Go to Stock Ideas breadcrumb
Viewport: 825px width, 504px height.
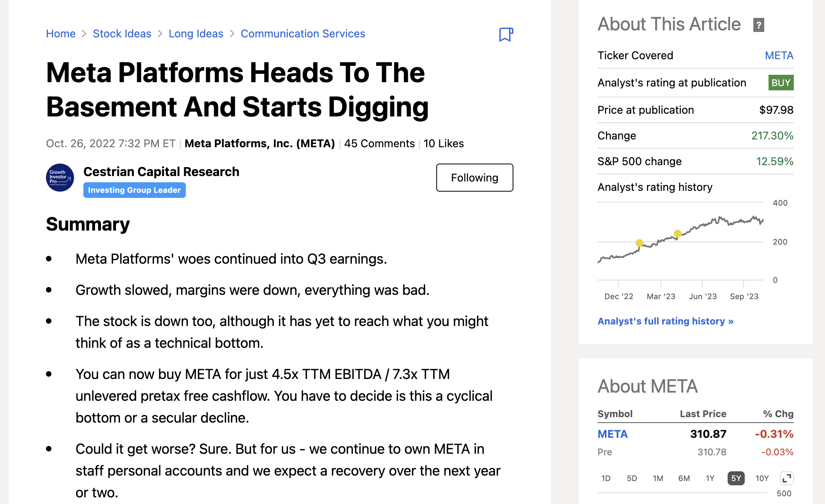[x=122, y=34]
